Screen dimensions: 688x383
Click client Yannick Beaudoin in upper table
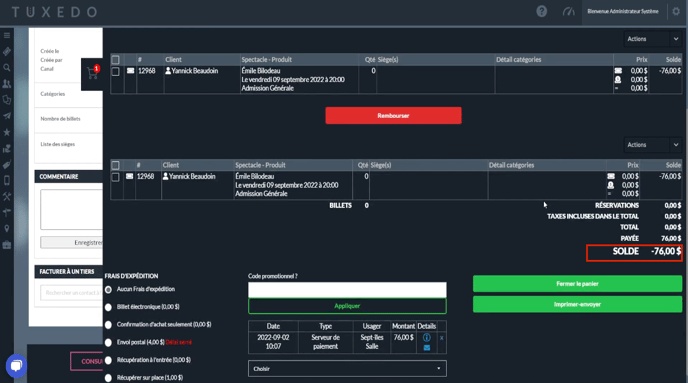(195, 71)
